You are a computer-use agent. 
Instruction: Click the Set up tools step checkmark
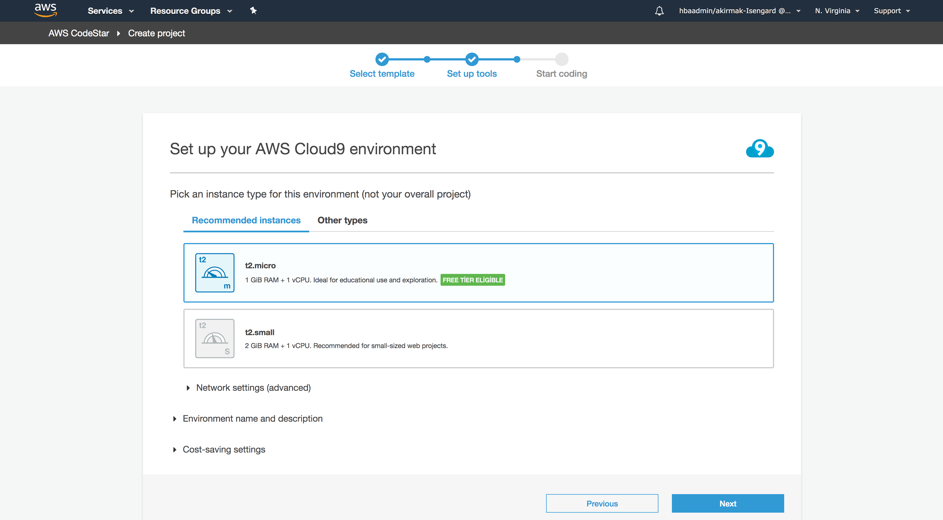[472, 59]
